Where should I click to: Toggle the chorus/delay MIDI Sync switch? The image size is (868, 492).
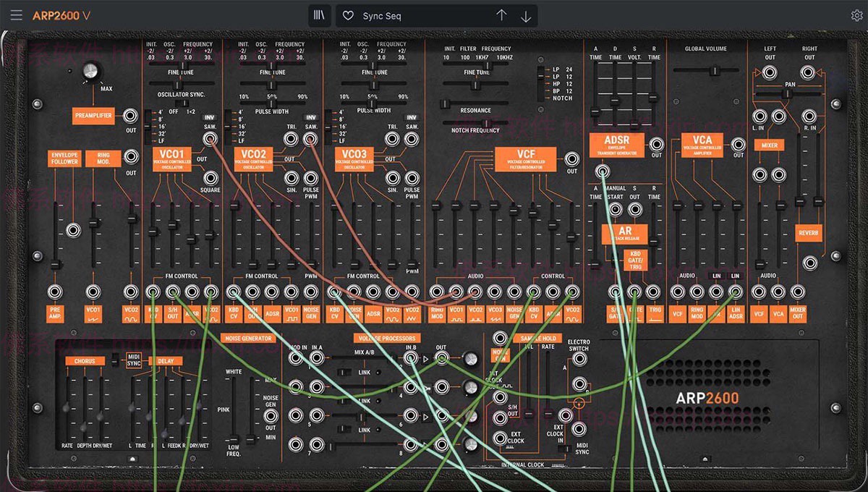point(114,360)
